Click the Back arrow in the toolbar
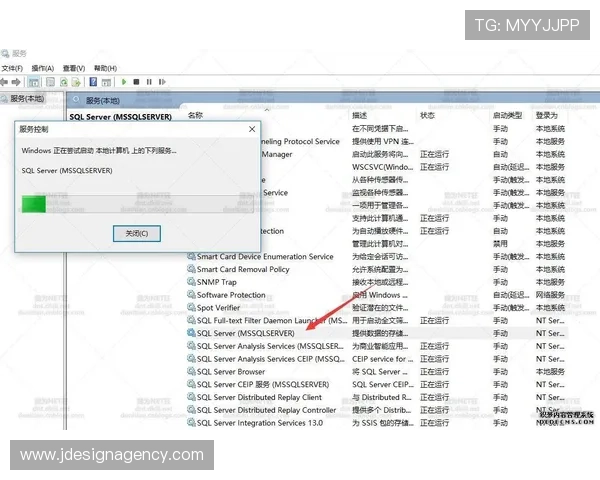Viewport: 600px width, 480px height. click(x=4, y=82)
